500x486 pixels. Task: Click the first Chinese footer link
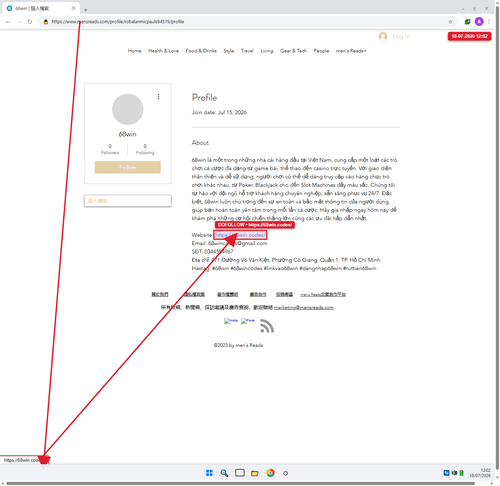point(160,294)
